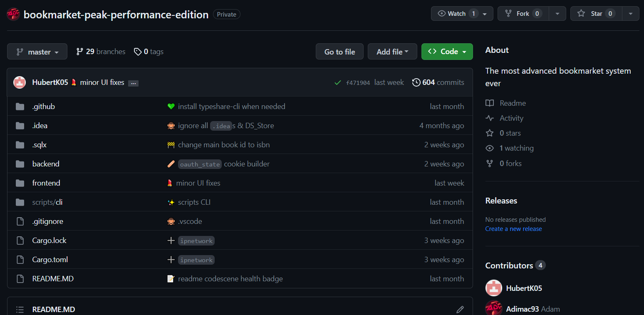Viewport: 644px width, 315px height.
Task: Open 'scripts CLI' commit message
Action: [x=194, y=202]
